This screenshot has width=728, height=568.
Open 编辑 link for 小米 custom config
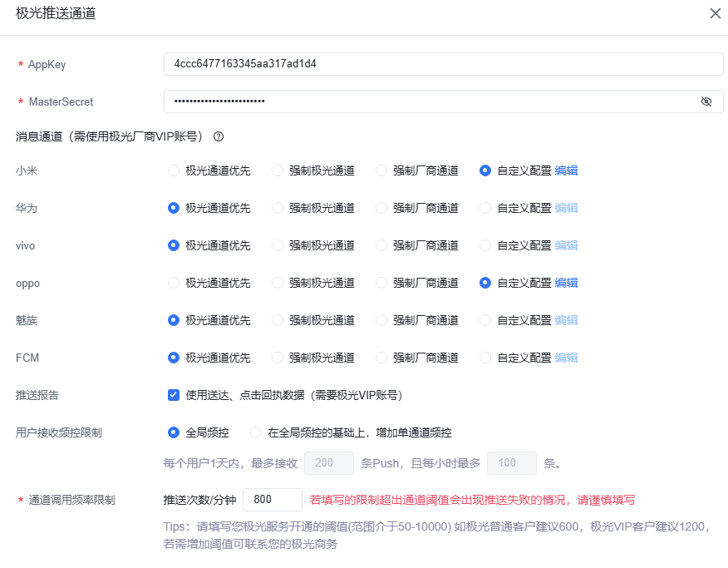[x=566, y=170]
